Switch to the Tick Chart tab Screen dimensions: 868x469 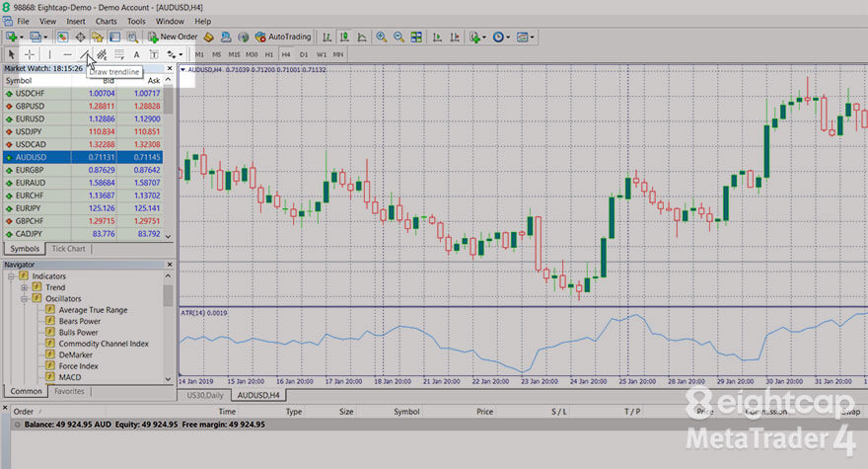coord(69,249)
